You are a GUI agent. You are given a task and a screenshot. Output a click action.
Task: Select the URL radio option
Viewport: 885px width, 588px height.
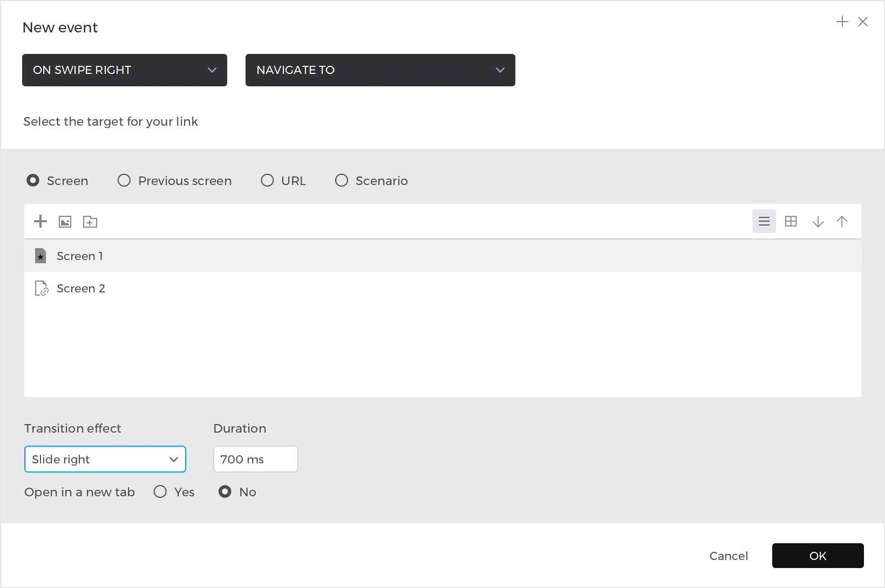[x=268, y=181]
